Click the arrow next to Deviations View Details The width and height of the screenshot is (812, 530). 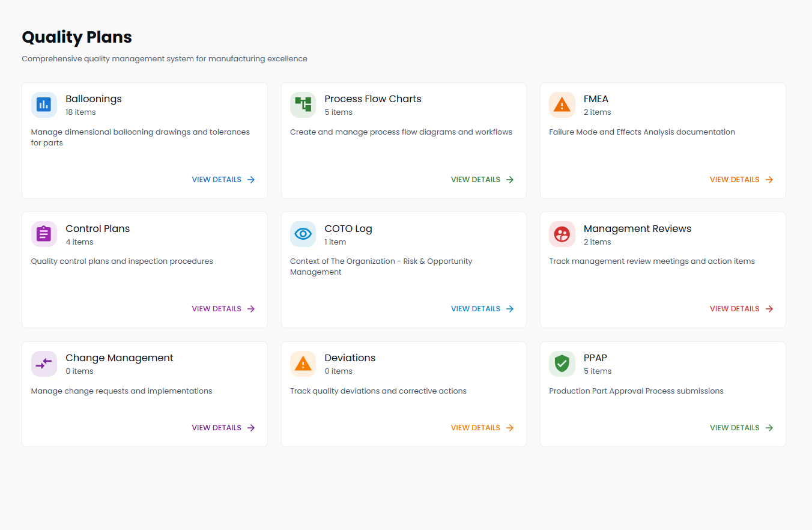pyautogui.click(x=510, y=428)
